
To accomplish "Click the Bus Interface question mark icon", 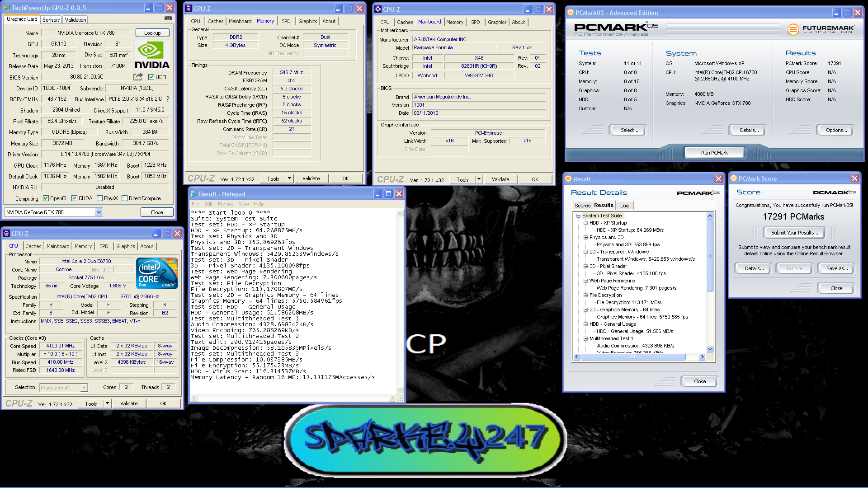I will [x=168, y=99].
